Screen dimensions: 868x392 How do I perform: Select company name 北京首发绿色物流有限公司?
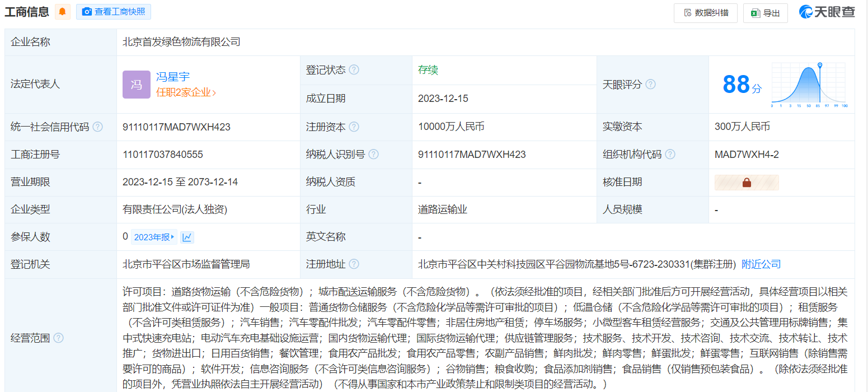click(182, 42)
